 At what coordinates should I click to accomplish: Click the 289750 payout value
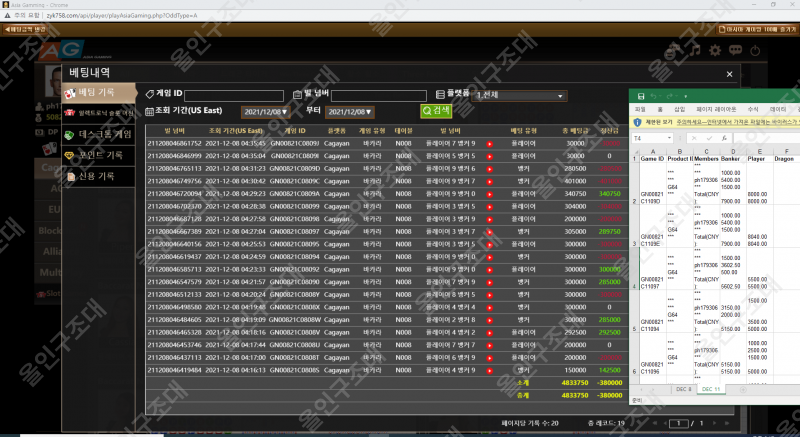[x=610, y=232]
